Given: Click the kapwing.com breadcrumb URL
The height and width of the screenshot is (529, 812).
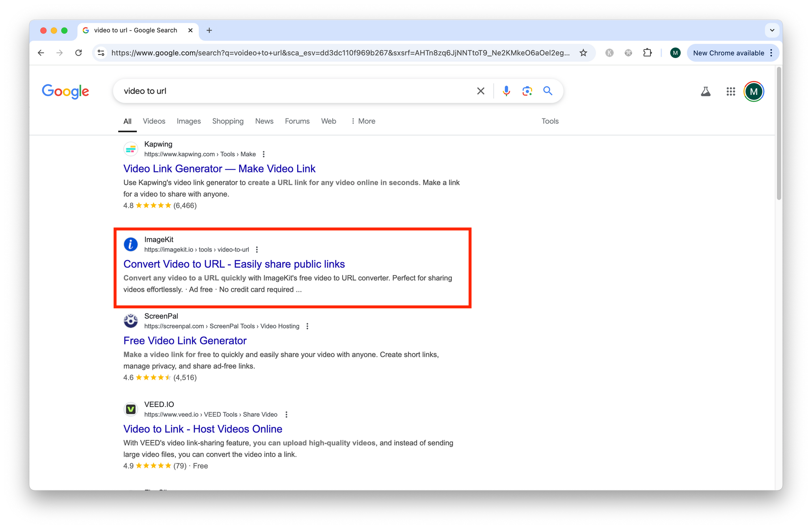Looking at the screenshot, I should 200,154.
